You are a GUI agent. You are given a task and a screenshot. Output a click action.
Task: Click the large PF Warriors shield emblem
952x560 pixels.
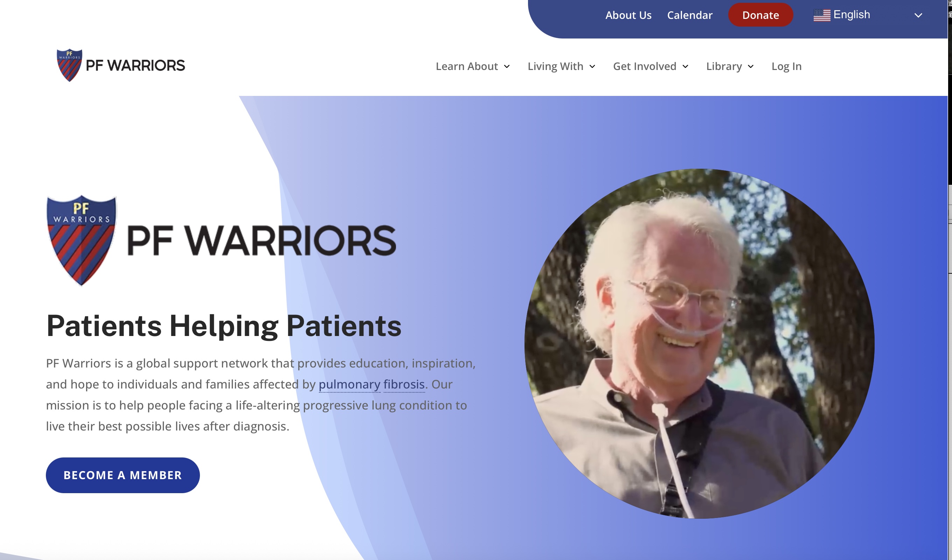(81, 240)
